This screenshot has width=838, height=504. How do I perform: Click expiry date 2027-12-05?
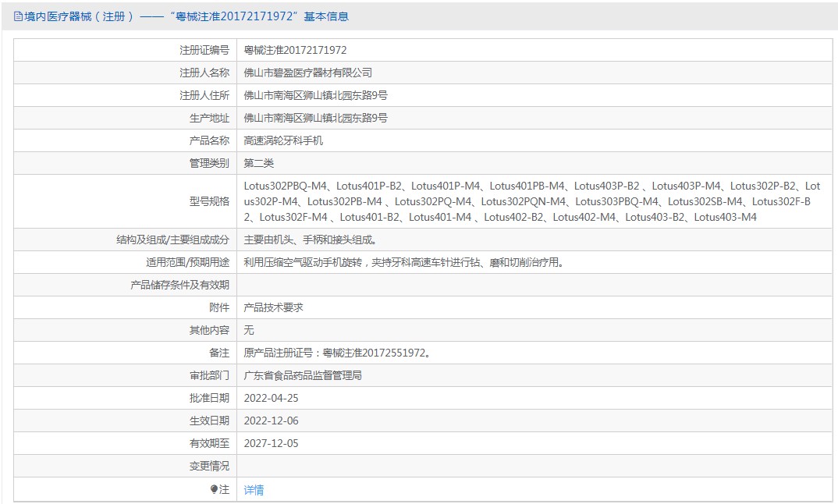(x=271, y=444)
